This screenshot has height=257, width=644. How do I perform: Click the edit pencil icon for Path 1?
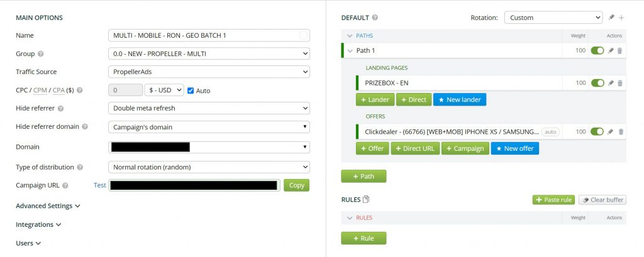coord(611,50)
